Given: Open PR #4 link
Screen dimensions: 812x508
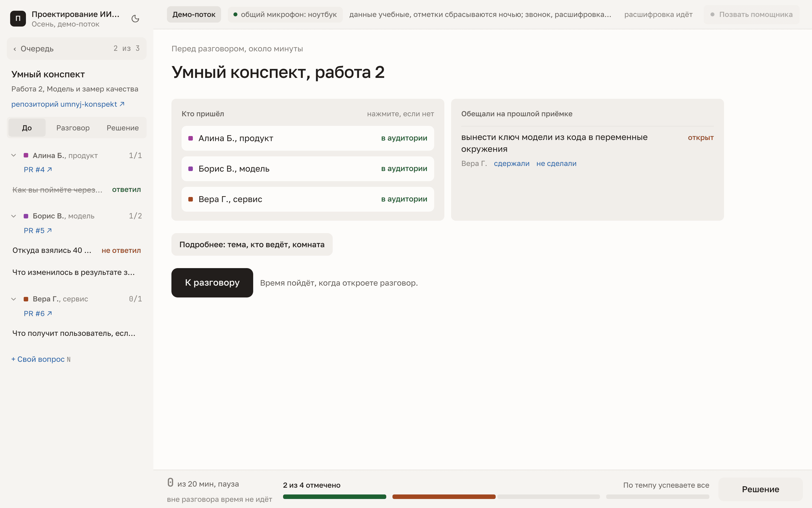Looking at the screenshot, I should [38, 170].
